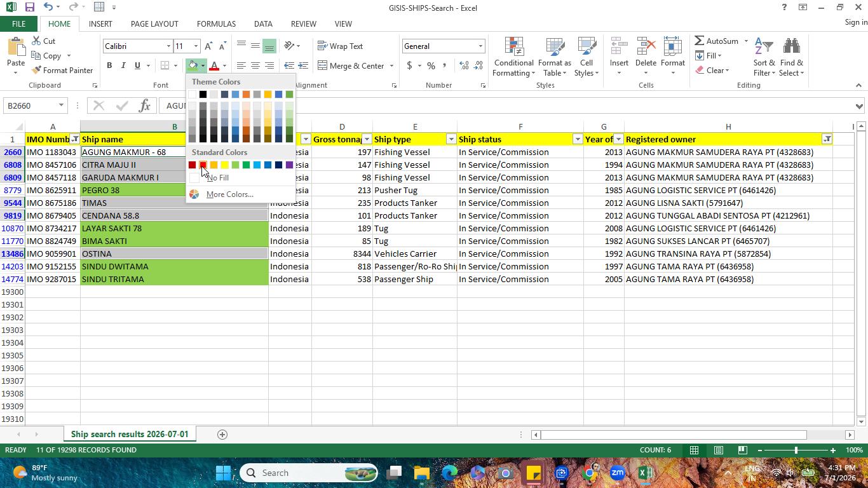This screenshot has height=488, width=868.
Task: Click the Decrease Decimal icon
Action: coord(478,65)
